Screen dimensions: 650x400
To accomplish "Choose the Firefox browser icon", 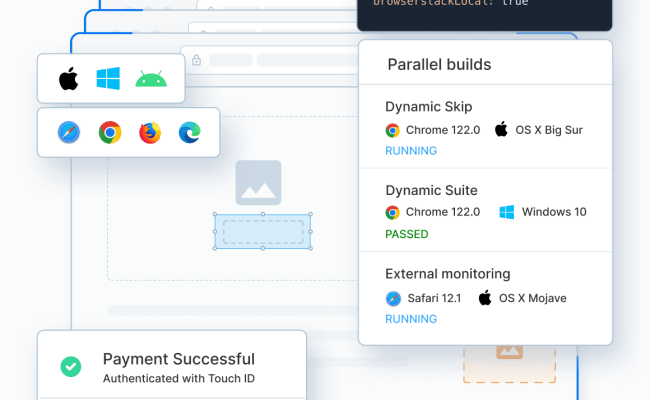I will coord(150,133).
